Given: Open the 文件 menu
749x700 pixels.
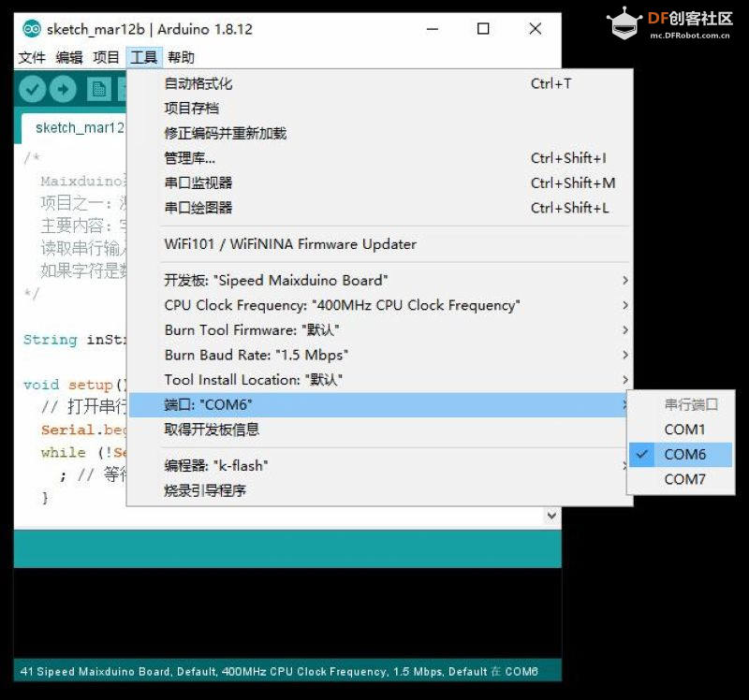Looking at the screenshot, I should pos(32,58).
